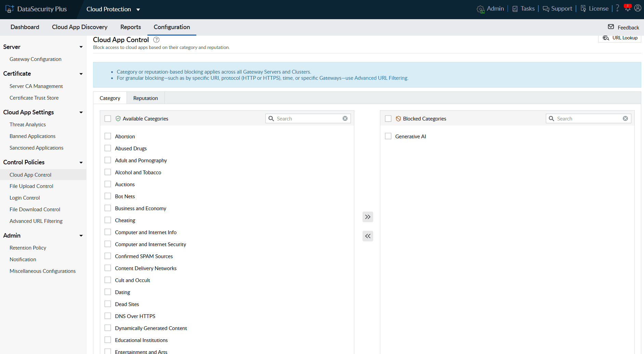Screen dimensions: 644x354
Task: Open the Reports tab
Action: tap(131, 27)
